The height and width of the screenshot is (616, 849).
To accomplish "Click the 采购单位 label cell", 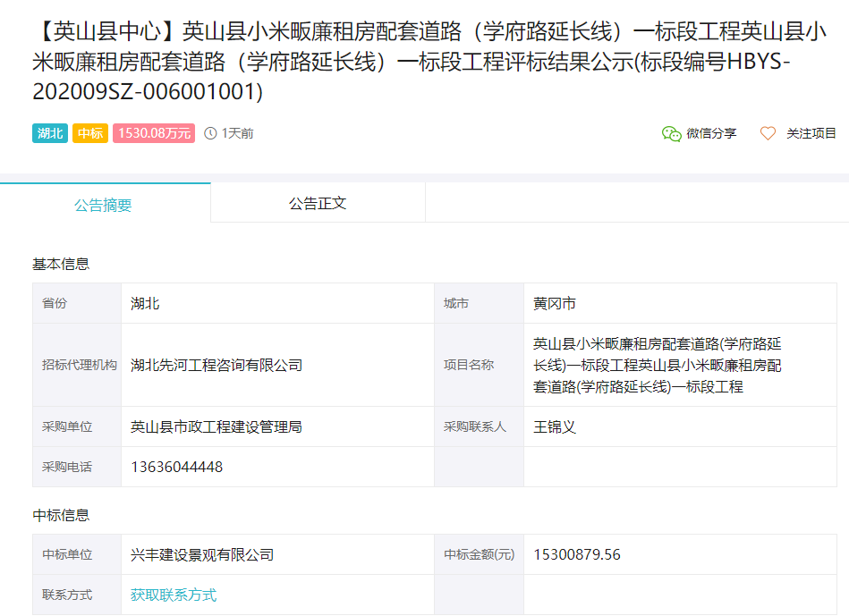I will pyautogui.click(x=77, y=426).
